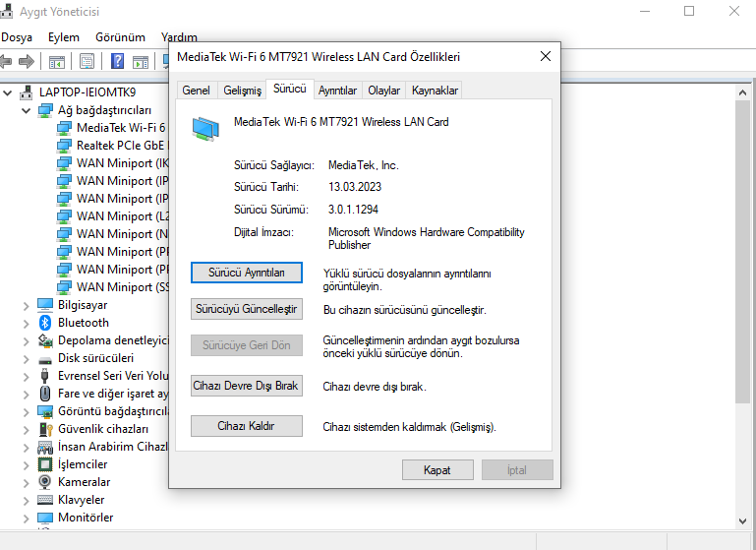Expand the Disk sürücüleri category
756x550 pixels.
coord(26,359)
